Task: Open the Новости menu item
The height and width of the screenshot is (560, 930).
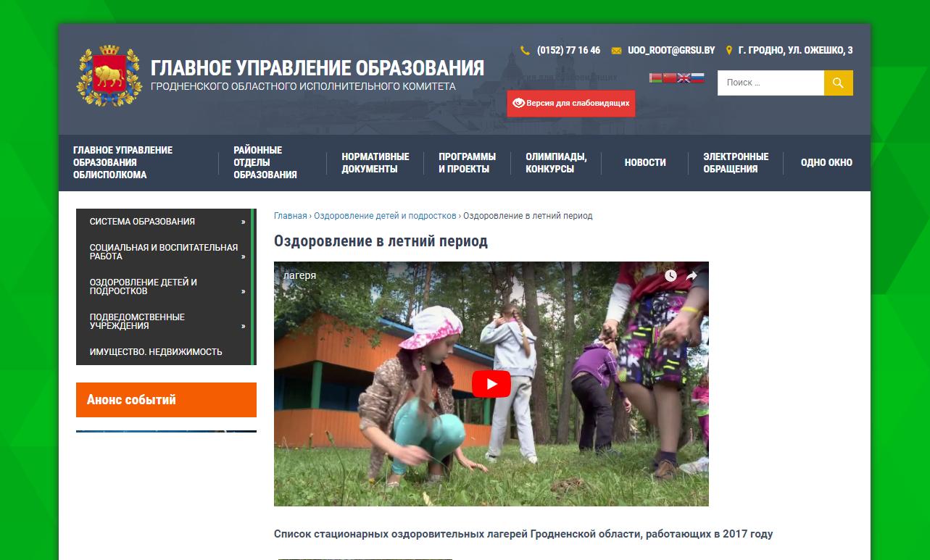Action: pos(645,162)
